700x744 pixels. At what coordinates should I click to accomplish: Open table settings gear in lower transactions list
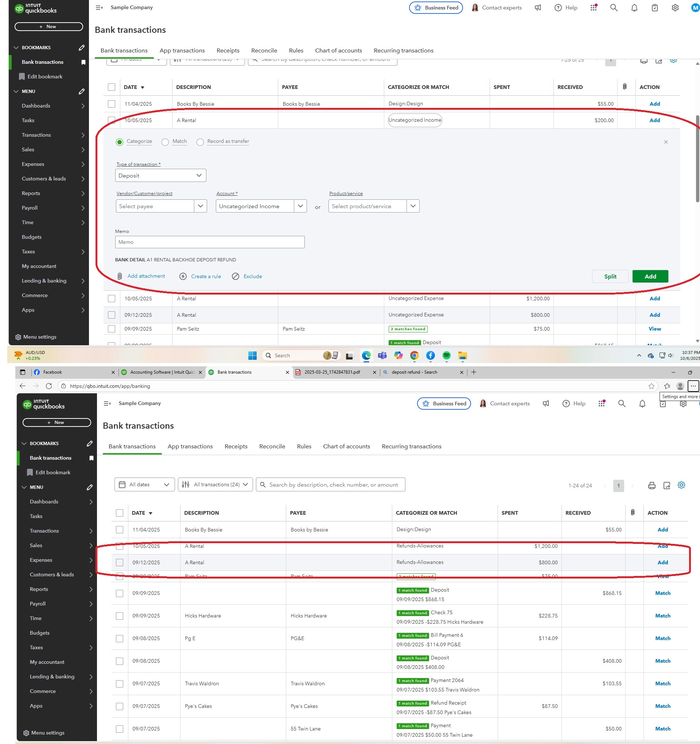(681, 485)
